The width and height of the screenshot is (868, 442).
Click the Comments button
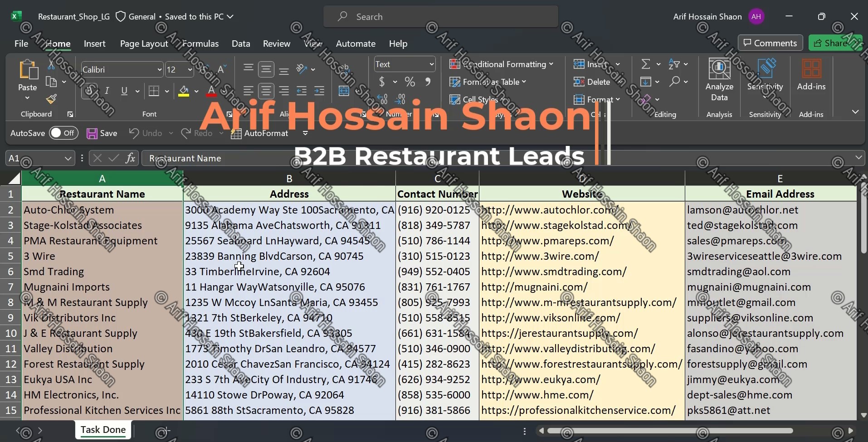point(770,43)
